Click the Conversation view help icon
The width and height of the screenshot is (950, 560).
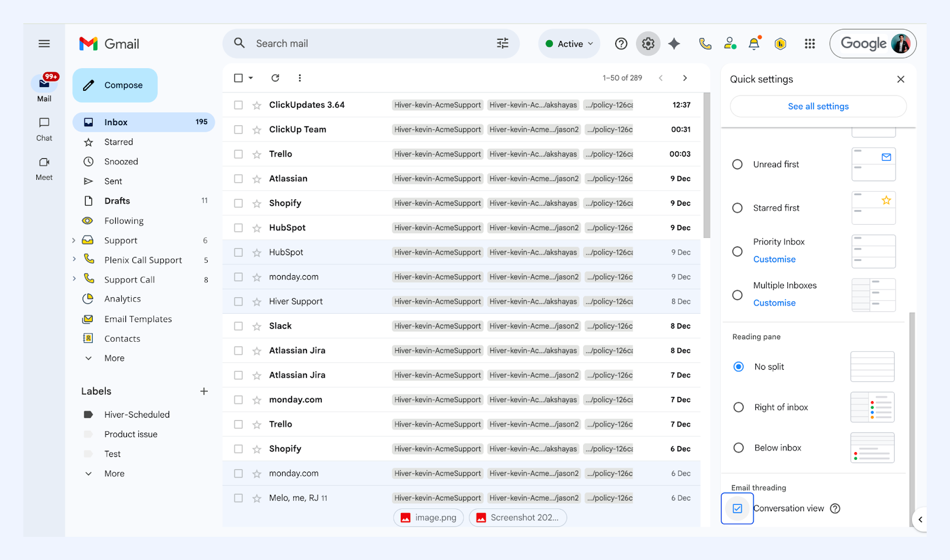[835, 508]
